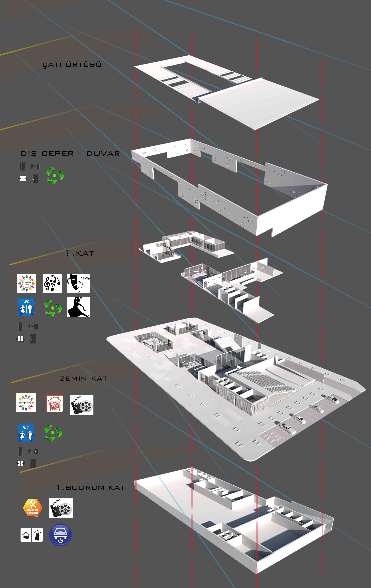Click the Technical Support wrench icon

point(33,508)
